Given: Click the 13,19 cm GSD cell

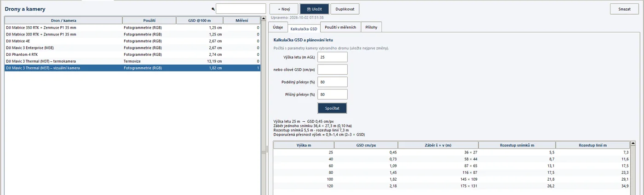Looking at the screenshot, I should click(200, 61).
